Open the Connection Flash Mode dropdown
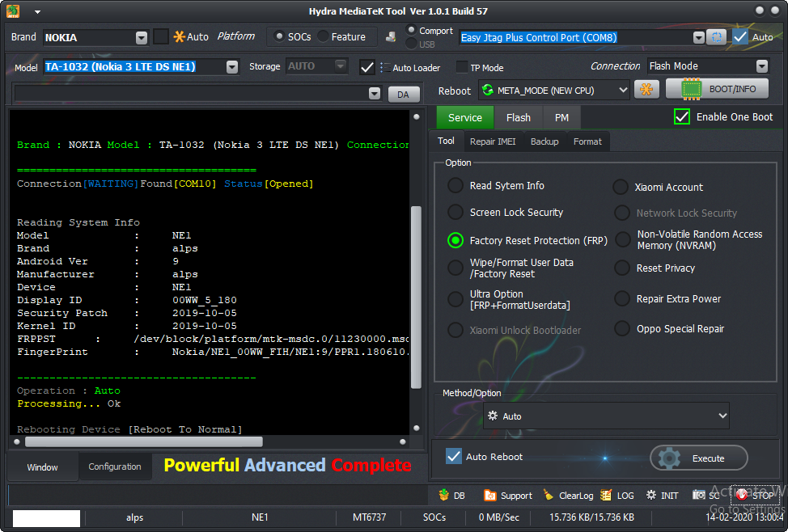Viewport: 788px width, 532px height. (762, 65)
